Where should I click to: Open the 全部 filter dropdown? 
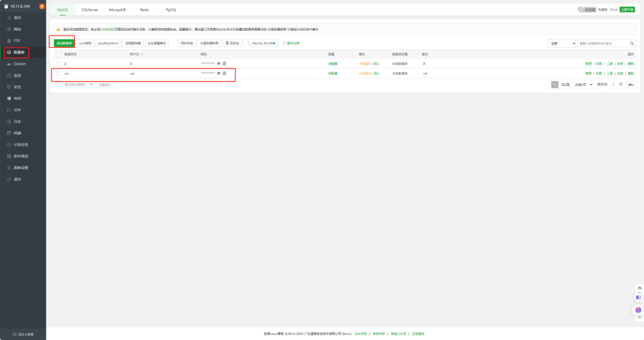[562, 43]
